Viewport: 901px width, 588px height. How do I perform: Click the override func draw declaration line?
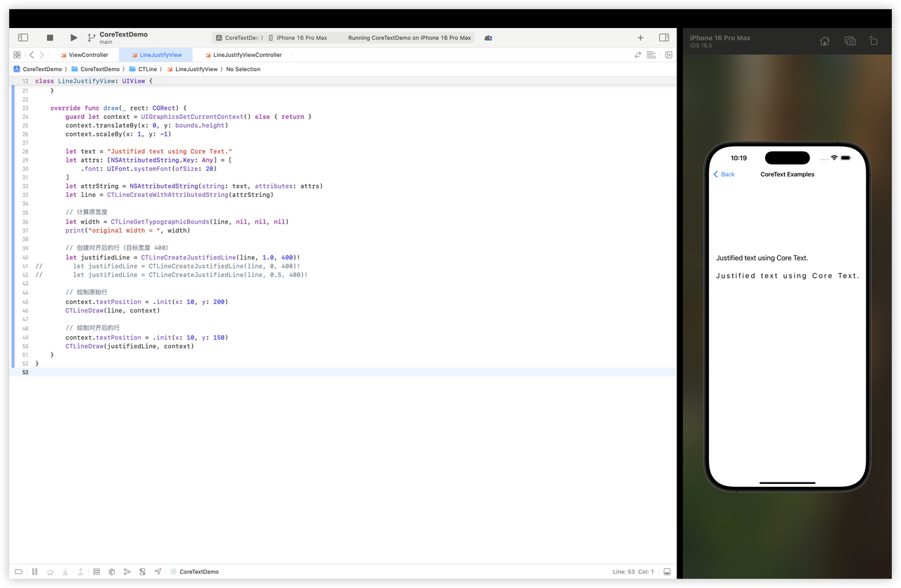(118, 108)
